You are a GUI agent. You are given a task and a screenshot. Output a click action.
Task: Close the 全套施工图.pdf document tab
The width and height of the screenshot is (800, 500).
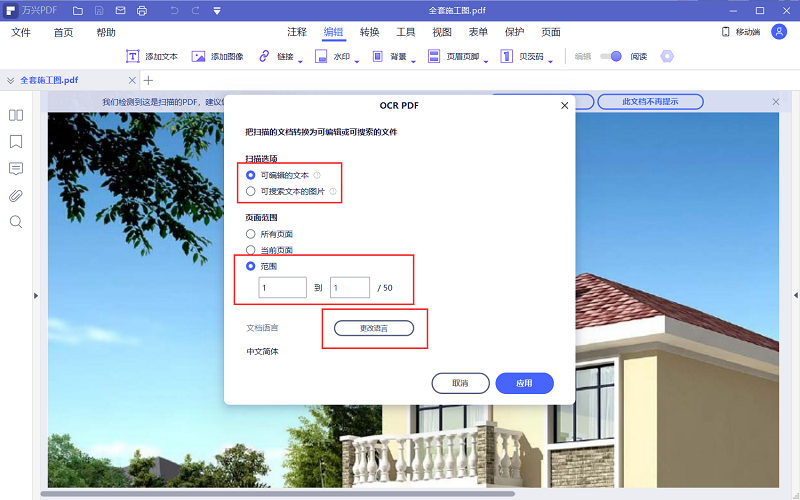coord(132,80)
